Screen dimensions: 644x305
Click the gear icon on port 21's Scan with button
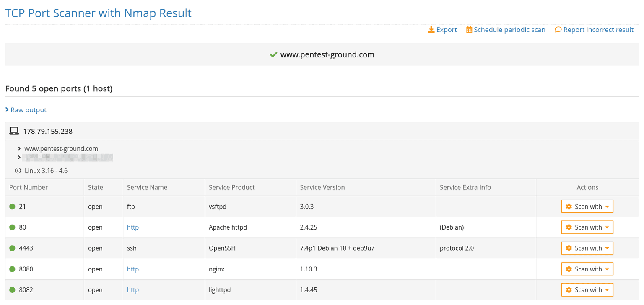coord(569,206)
